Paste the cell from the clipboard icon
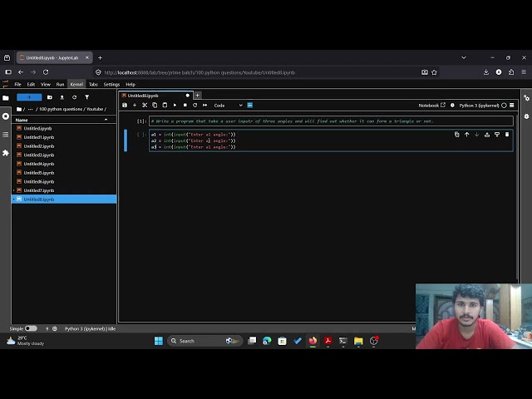The image size is (532, 399). 165,106
